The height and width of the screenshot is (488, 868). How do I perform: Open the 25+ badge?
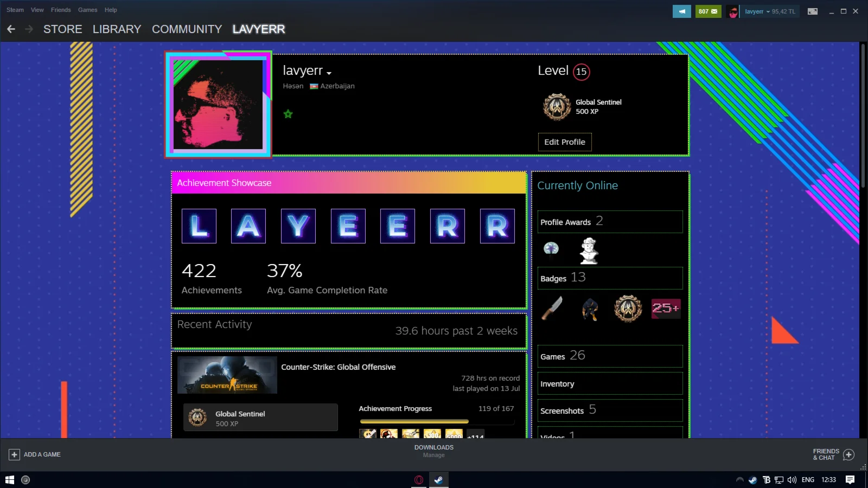click(666, 309)
